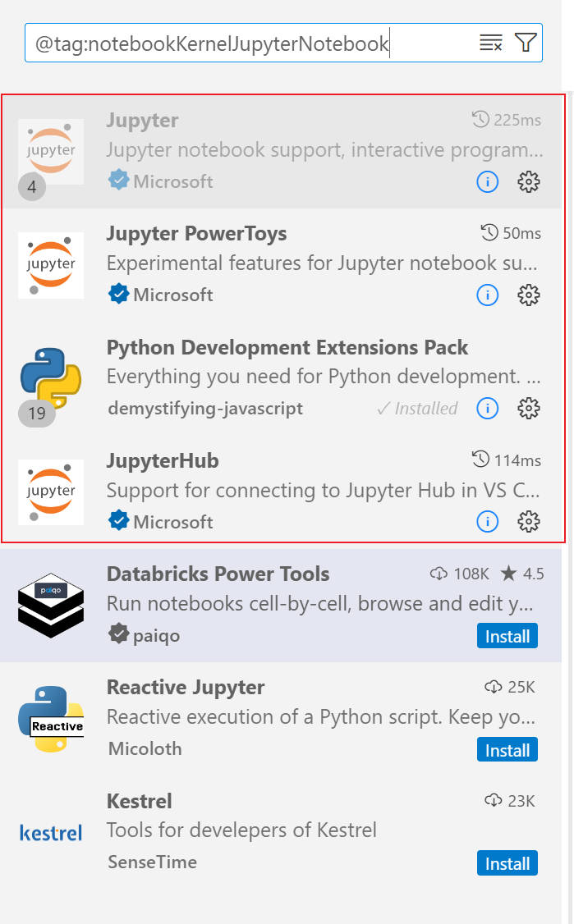Click the info icon for Jupyter extension
Image resolution: width=574 pixels, height=924 pixels.
point(488,182)
